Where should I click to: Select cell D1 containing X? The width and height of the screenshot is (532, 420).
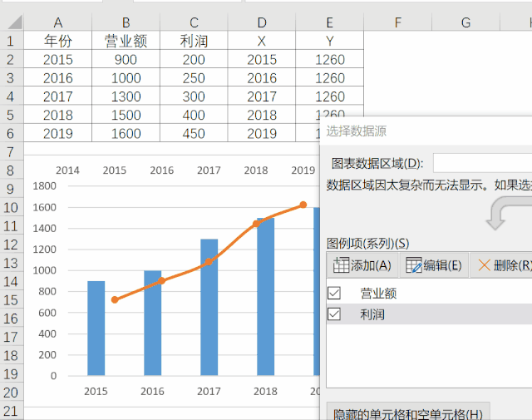coord(262,41)
